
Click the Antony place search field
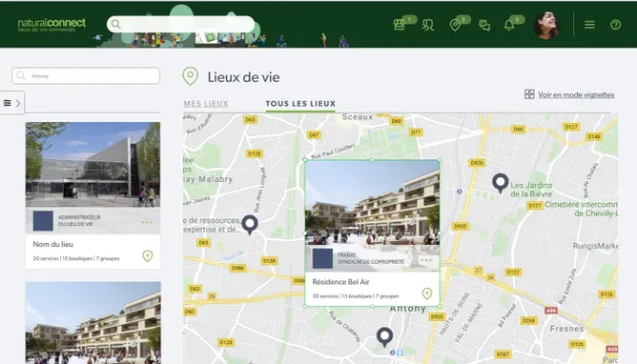[x=85, y=76]
